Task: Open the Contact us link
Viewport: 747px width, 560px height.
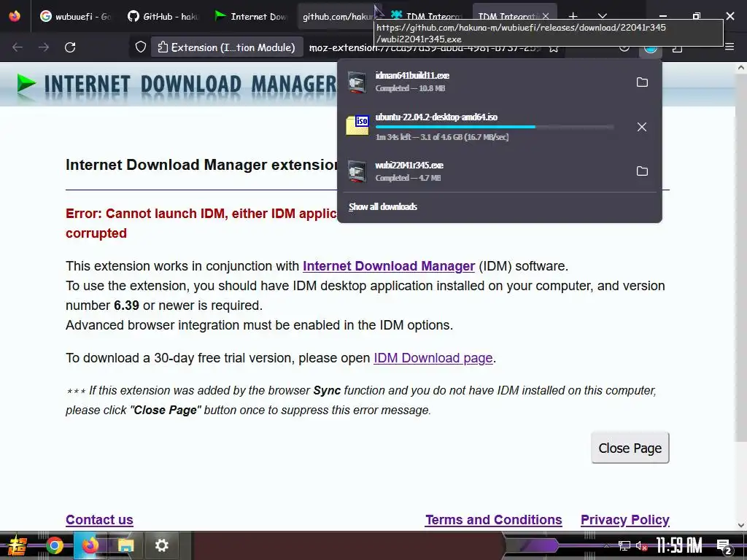Action: click(x=99, y=519)
